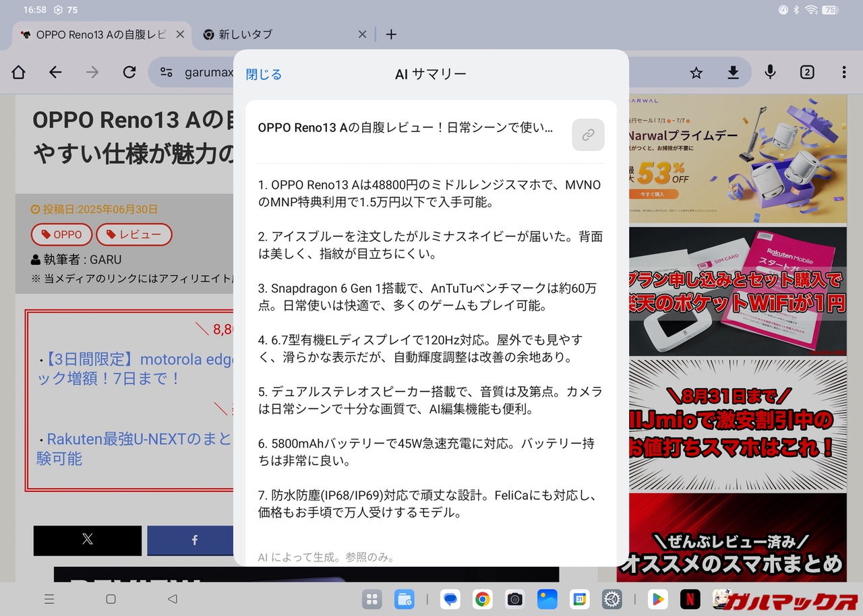863x616 pixels.
Task: Open settings gear in dock
Action: (612, 599)
